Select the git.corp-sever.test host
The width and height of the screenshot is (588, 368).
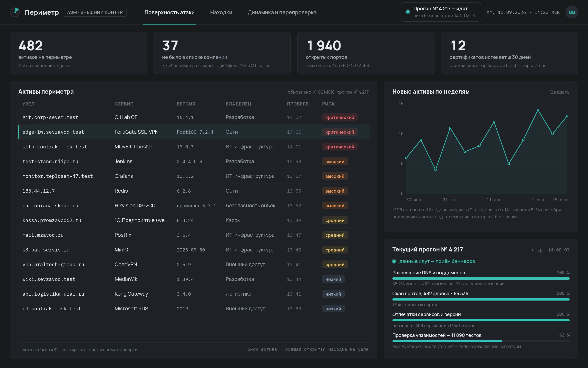point(50,117)
